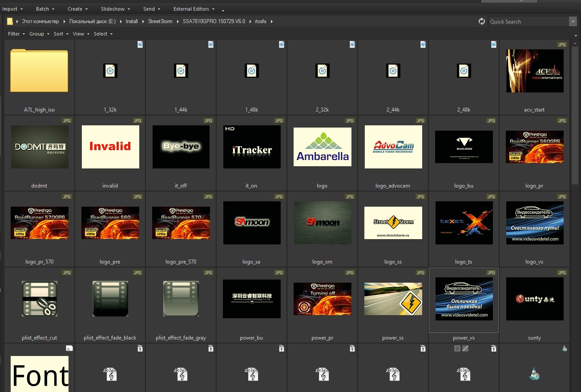
Task: Open the A7L_high_iso folder
Action: [x=39, y=71]
